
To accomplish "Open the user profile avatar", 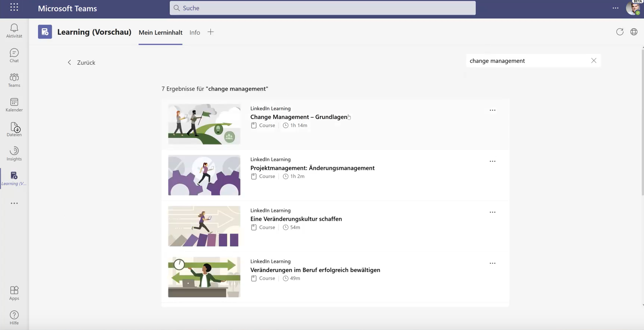I will pyautogui.click(x=633, y=8).
